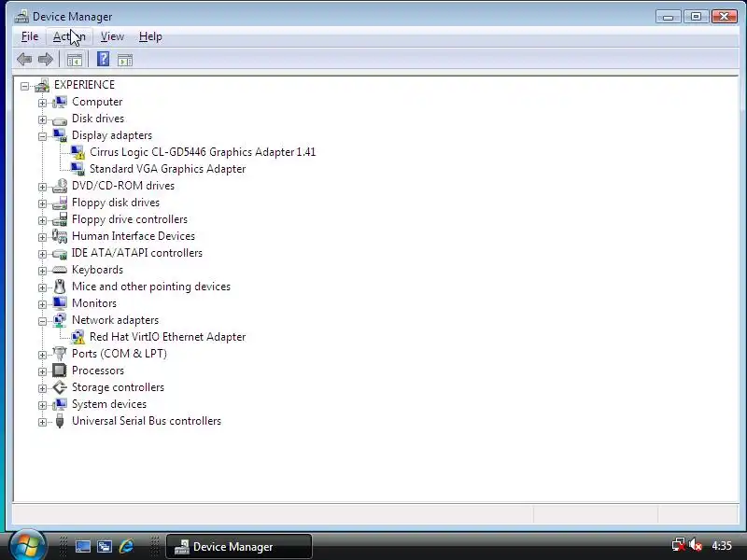
Task: Expand the System devices node
Action: pyautogui.click(x=42, y=405)
